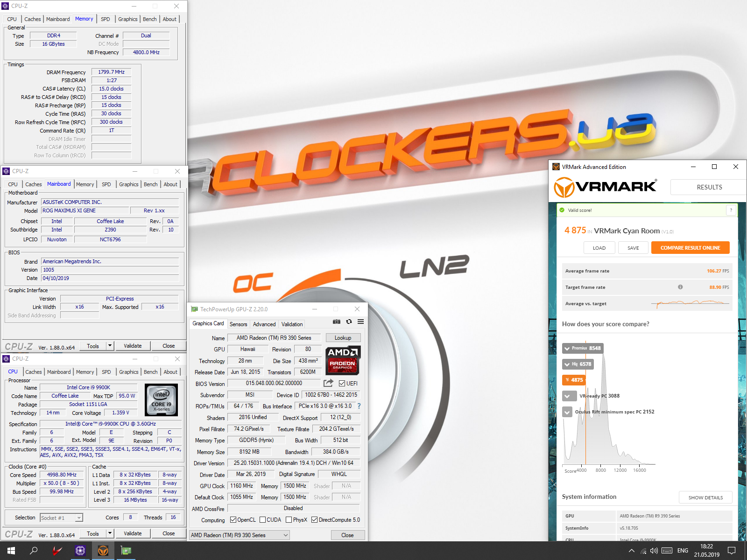Click the red app icon in the taskbar
The height and width of the screenshot is (560, 747).
click(x=57, y=551)
